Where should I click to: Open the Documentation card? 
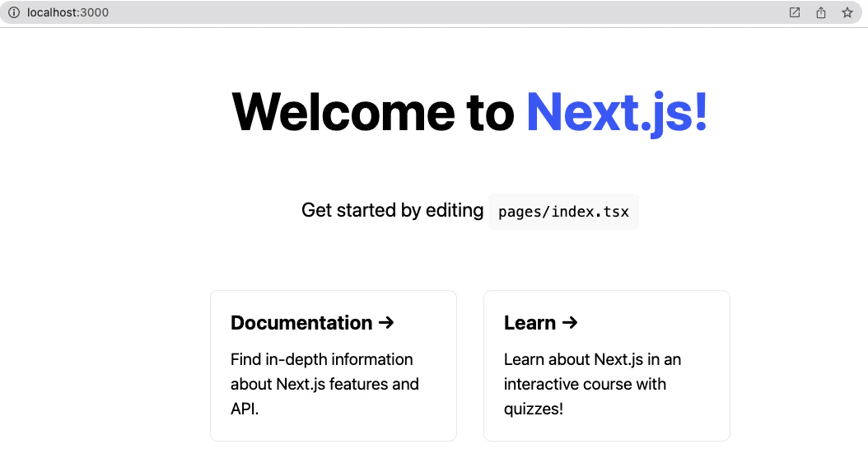pyautogui.click(x=334, y=366)
